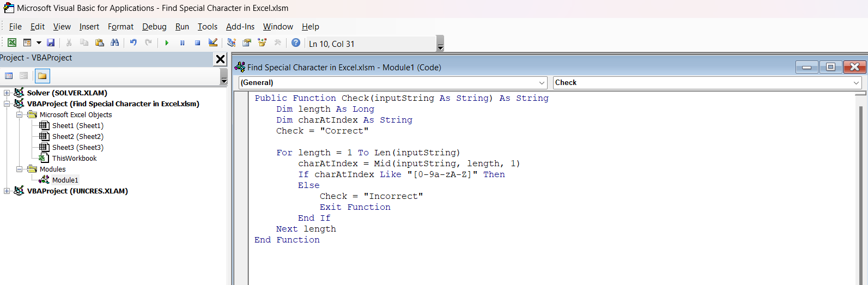The height and width of the screenshot is (285, 868).
Task: Open the (General) object dropdown
Action: (x=393, y=83)
